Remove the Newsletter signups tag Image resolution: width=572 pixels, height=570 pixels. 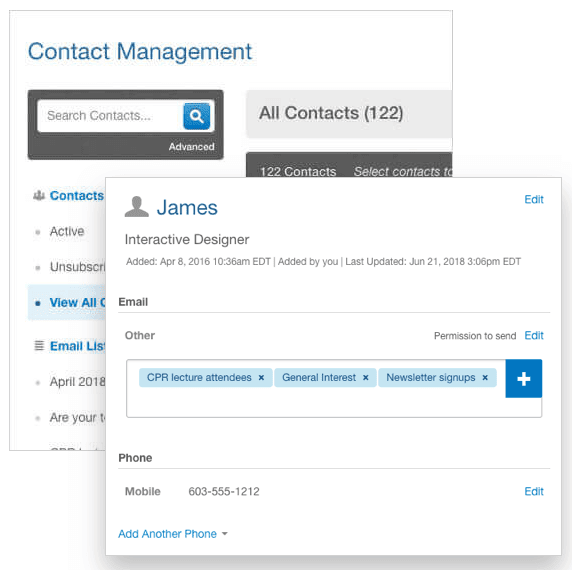point(485,378)
